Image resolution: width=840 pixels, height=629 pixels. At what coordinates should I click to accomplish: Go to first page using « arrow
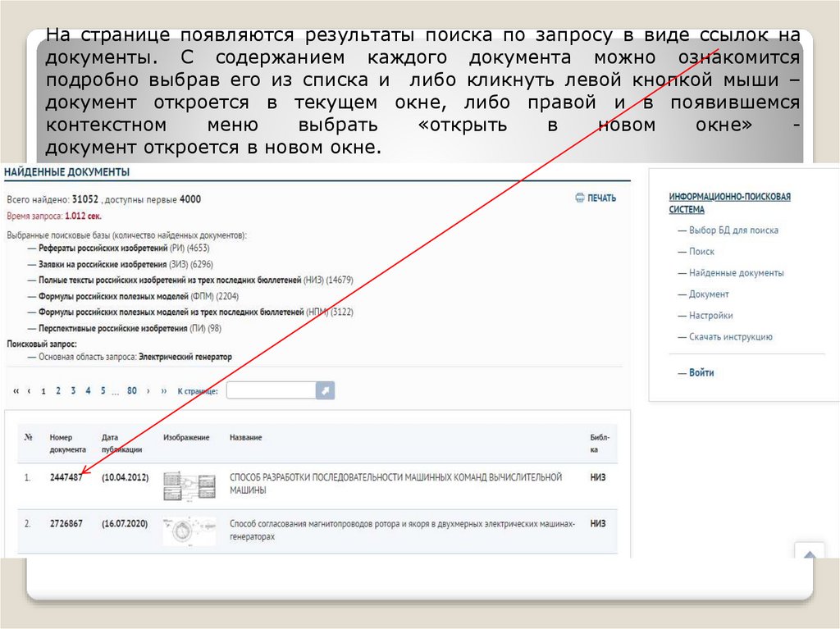(x=16, y=391)
